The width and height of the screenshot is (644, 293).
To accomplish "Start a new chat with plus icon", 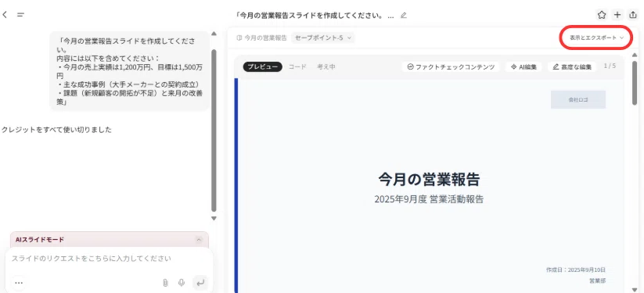I will pyautogui.click(x=617, y=15).
